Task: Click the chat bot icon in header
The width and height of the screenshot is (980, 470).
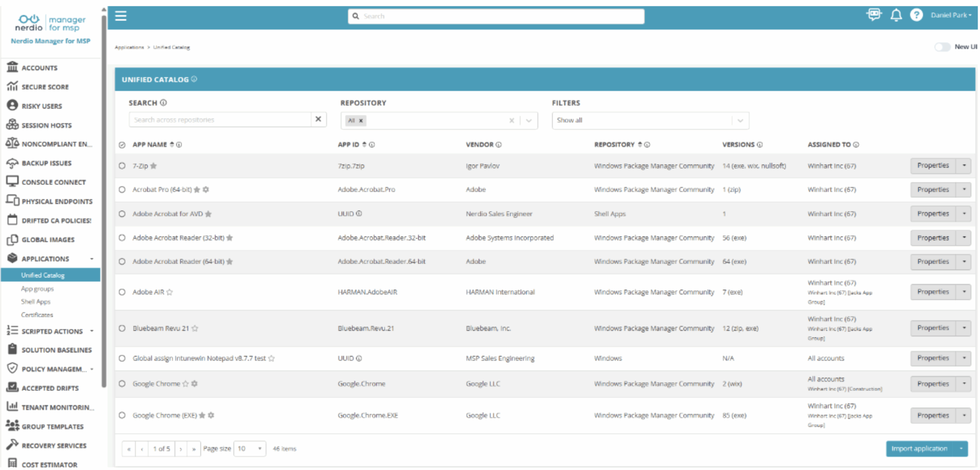Action: [874, 15]
